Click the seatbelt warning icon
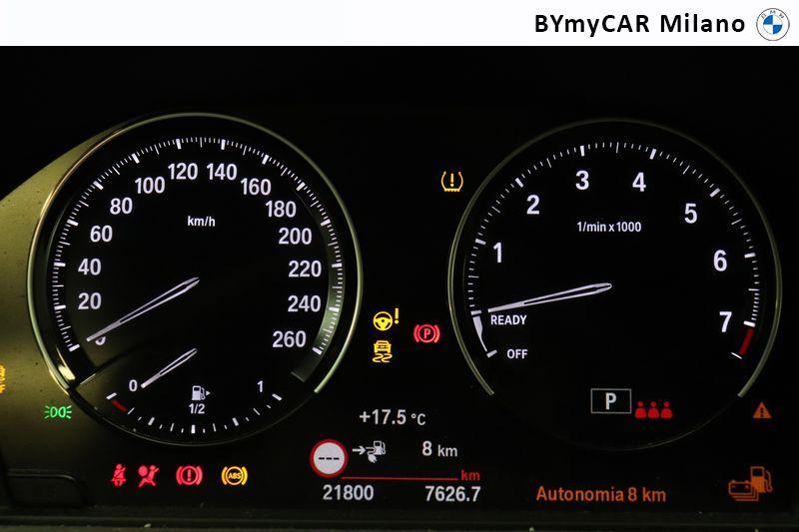799x532 pixels. pyautogui.click(x=119, y=475)
